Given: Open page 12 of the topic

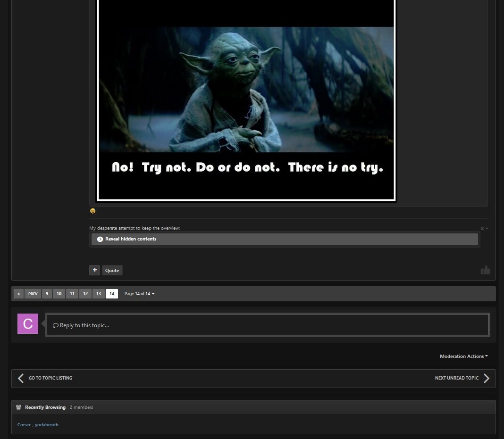Looking at the screenshot, I should (85, 293).
